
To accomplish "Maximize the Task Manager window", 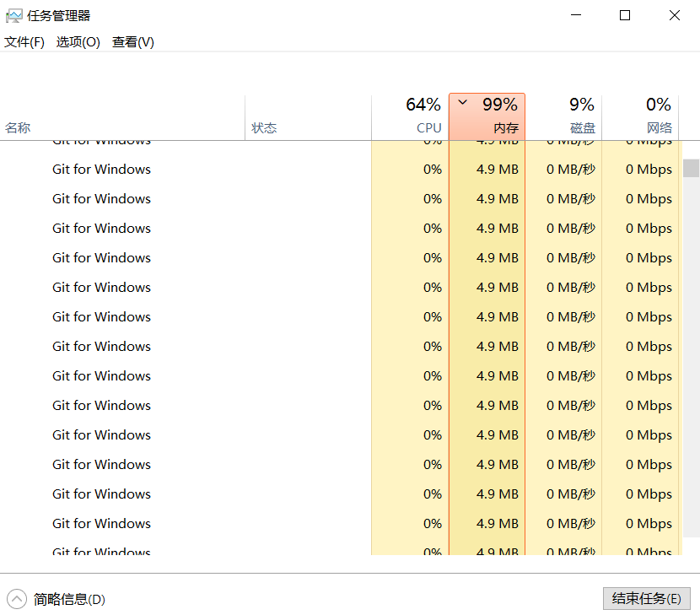I will pyautogui.click(x=625, y=16).
